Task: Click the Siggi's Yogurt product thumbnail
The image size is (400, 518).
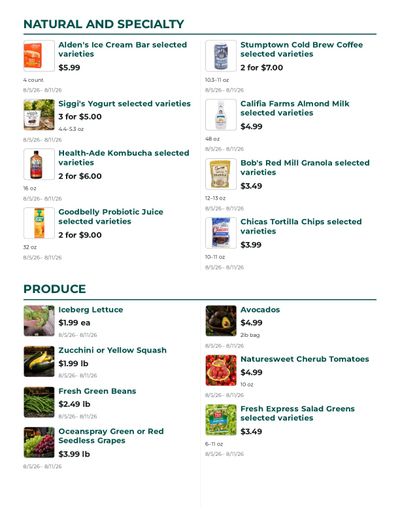Action: click(x=39, y=115)
